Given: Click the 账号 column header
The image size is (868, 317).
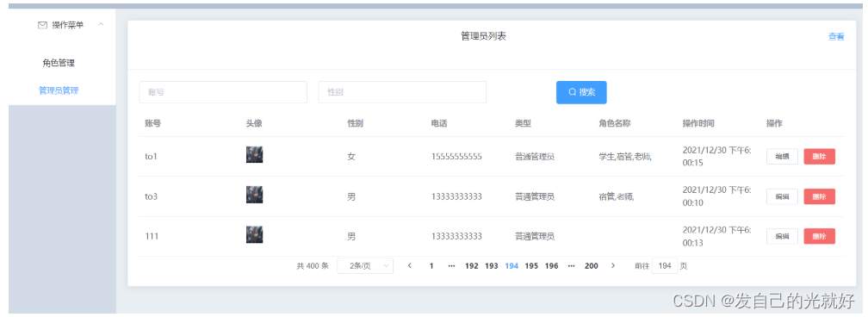Looking at the screenshot, I should point(152,123).
